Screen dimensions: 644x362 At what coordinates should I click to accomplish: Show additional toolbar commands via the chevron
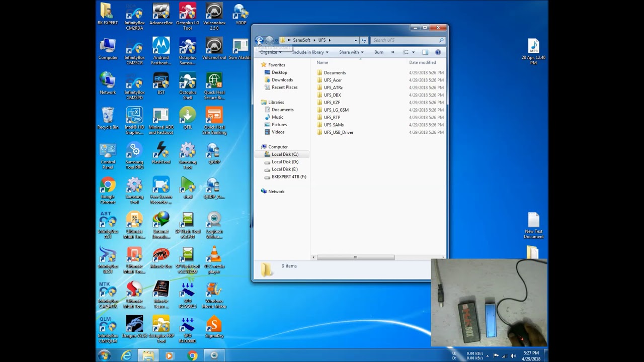point(393,52)
